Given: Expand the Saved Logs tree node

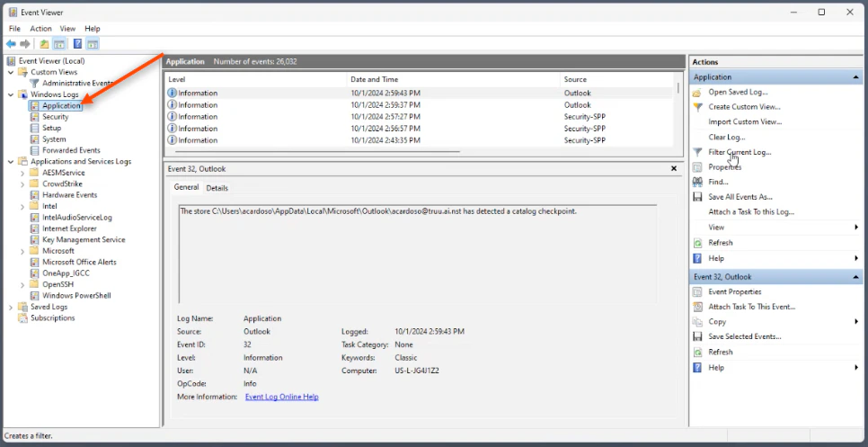Looking at the screenshot, I should pos(11,307).
